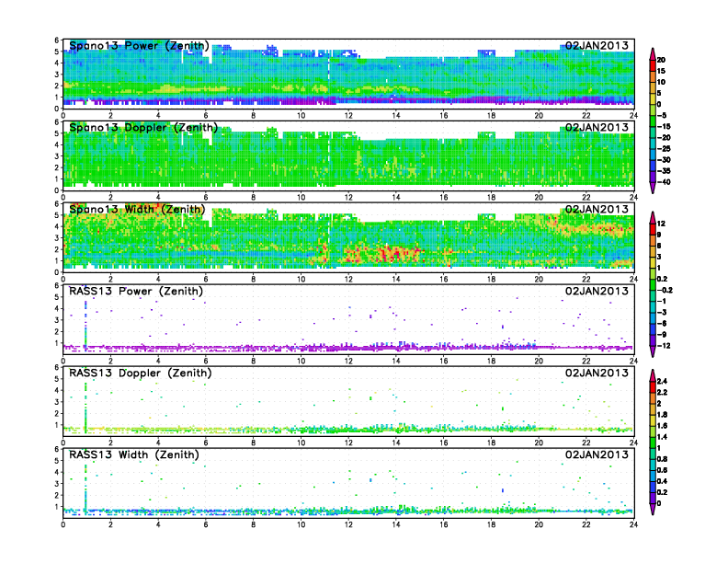Click the red segment beside '12' on the middle colorbar
728x563 pixels.
pyautogui.click(x=653, y=229)
